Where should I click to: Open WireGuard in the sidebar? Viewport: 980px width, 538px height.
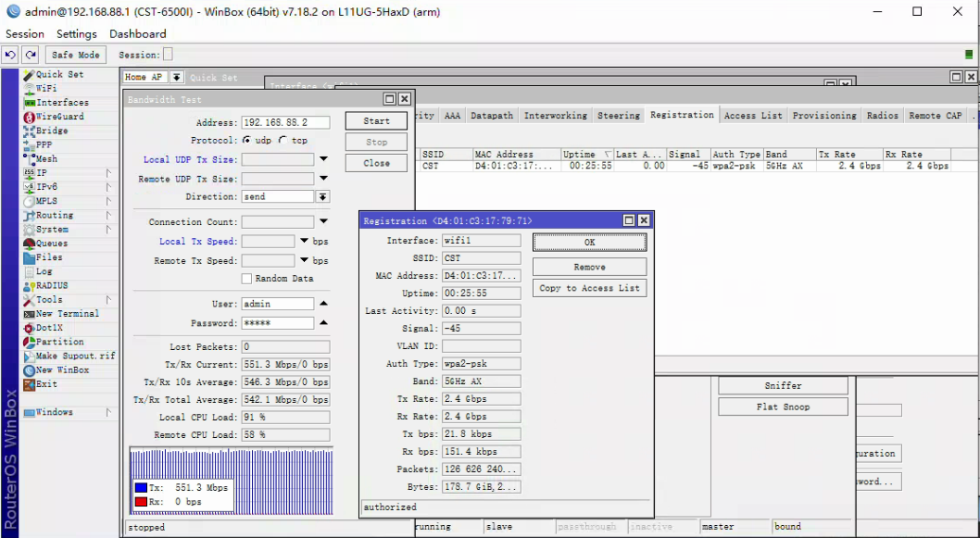59,117
